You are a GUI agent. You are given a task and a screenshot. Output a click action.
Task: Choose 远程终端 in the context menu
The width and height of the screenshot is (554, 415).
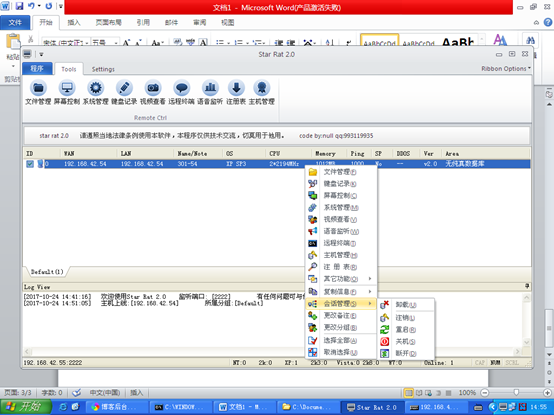(x=341, y=243)
